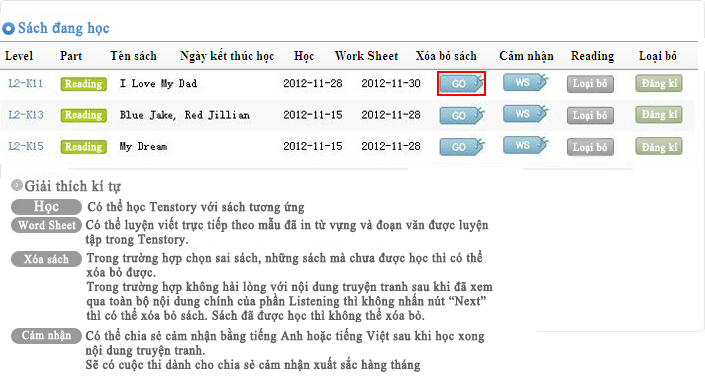This screenshot has height=380, width=705.
Task: Click Đăng kí for I Love My Dad
Action: click(659, 83)
